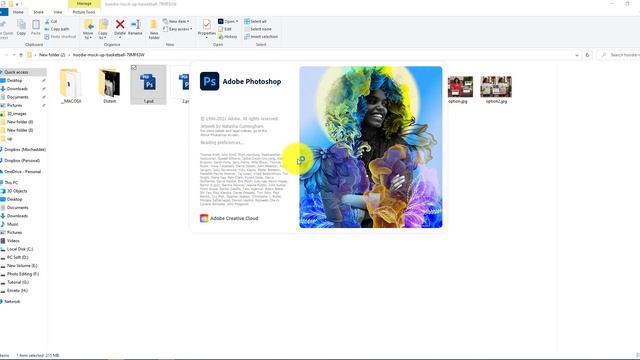The height and width of the screenshot is (360, 640).
Task: Click the 1 item selected status text
Action: point(38,356)
